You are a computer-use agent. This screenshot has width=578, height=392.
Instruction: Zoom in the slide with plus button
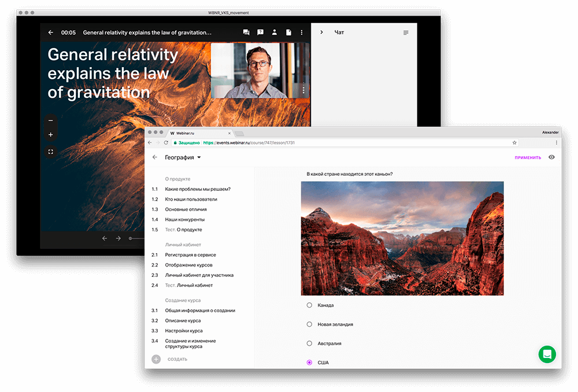51,135
